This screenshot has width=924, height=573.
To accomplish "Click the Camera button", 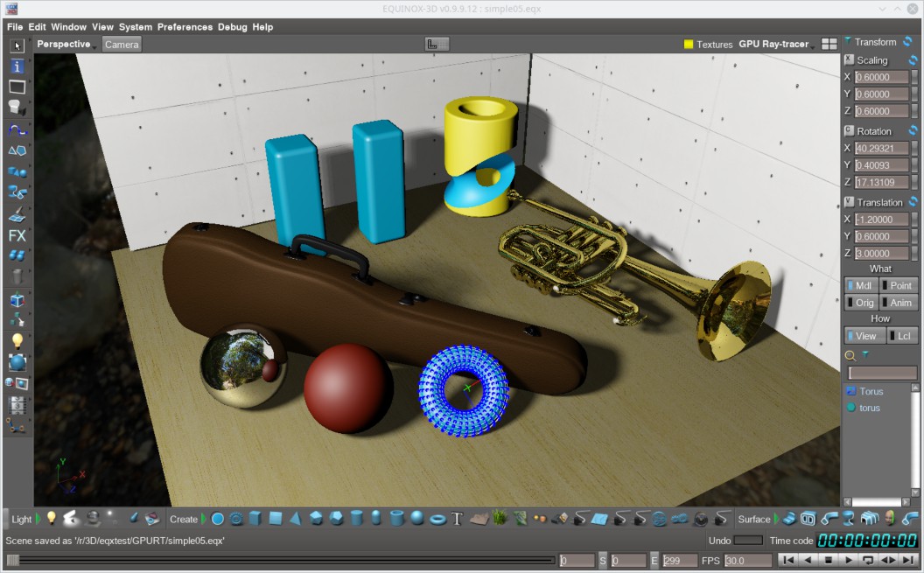I will coord(122,44).
